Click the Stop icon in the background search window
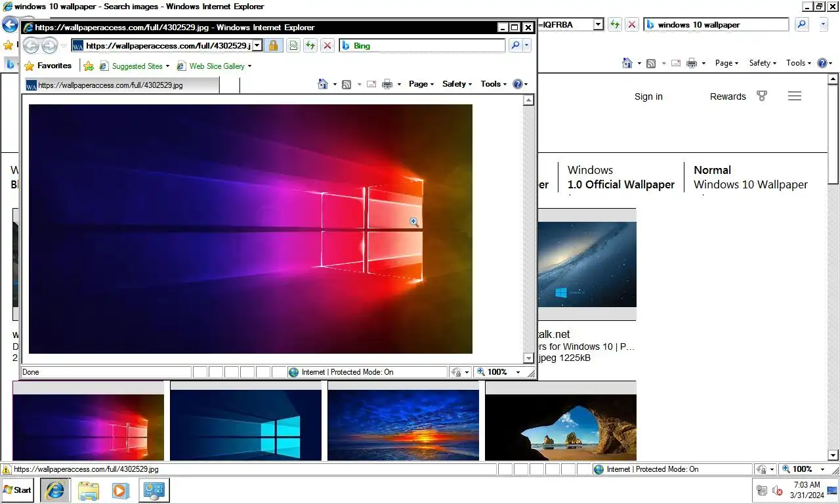The width and height of the screenshot is (840, 504). (x=631, y=24)
